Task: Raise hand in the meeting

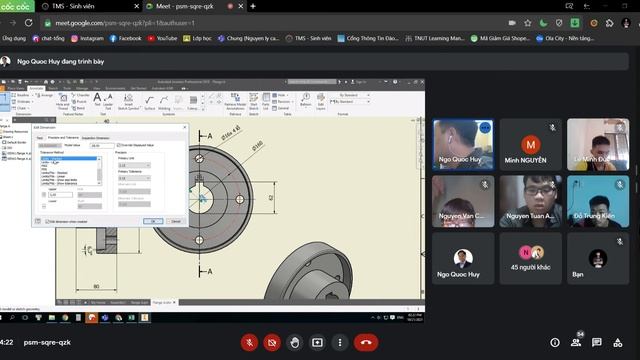Action: click(x=295, y=342)
